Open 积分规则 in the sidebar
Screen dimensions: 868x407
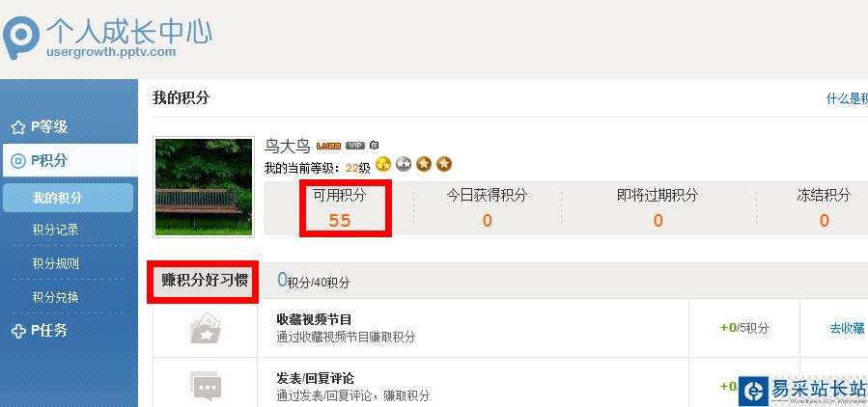tap(55, 263)
